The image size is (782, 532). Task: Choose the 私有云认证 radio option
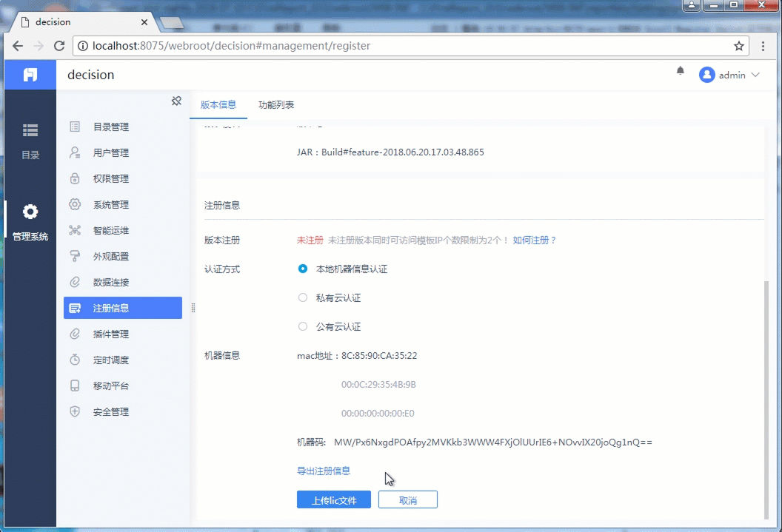tap(303, 297)
